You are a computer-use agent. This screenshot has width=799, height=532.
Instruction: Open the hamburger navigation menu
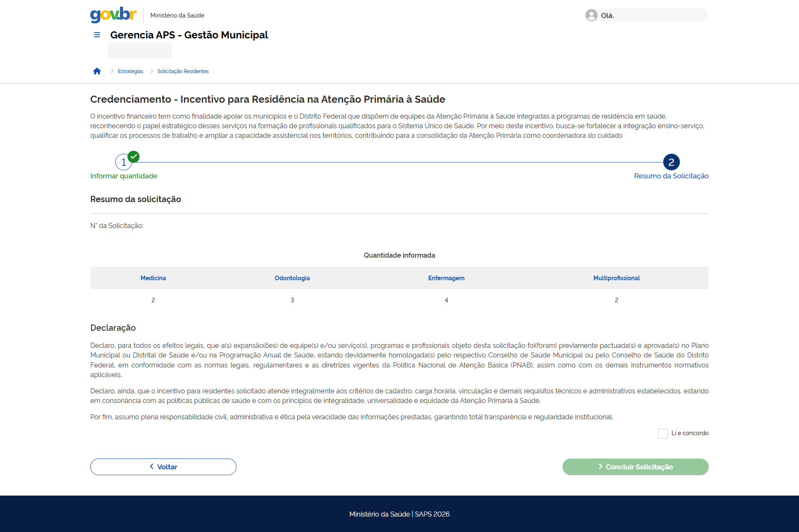click(x=97, y=35)
